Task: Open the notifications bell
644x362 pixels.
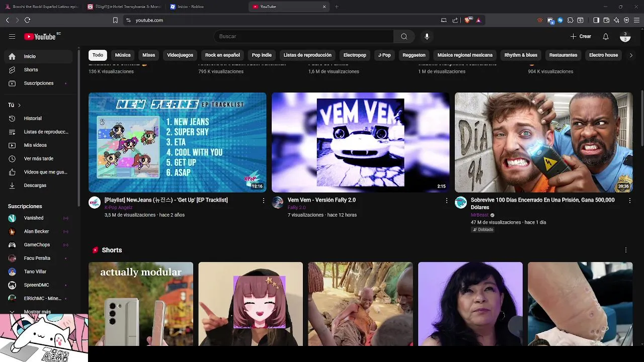Action: pyautogui.click(x=606, y=36)
